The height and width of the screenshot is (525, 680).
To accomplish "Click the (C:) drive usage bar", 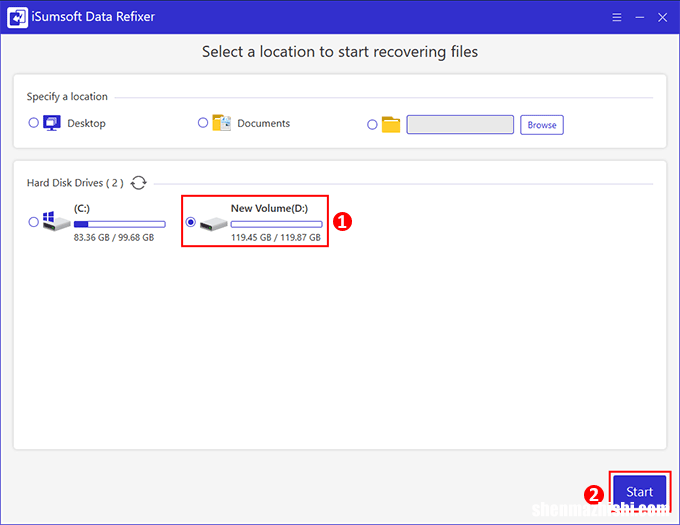I will click(x=119, y=224).
